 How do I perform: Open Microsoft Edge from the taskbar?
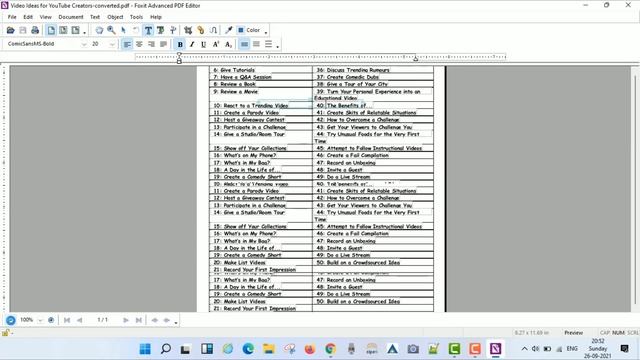[248, 349]
